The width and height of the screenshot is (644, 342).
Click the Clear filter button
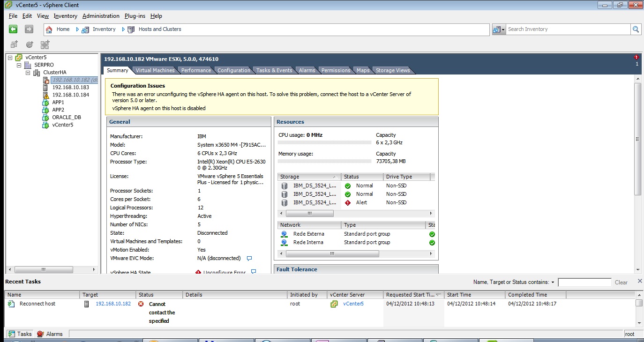point(621,282)
